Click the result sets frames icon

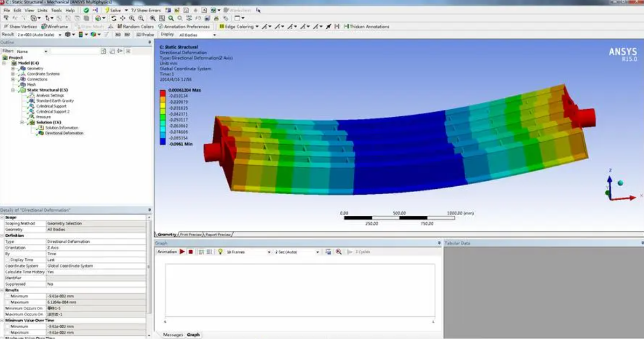(209, 252)
